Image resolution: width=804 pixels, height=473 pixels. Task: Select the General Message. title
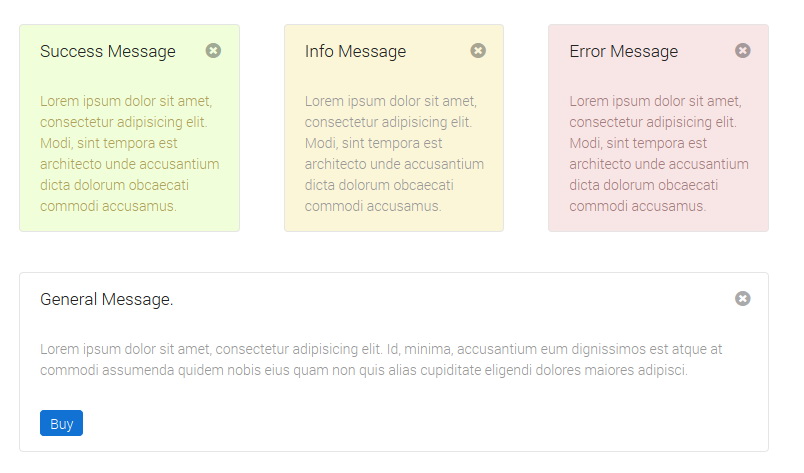(107, 299)
